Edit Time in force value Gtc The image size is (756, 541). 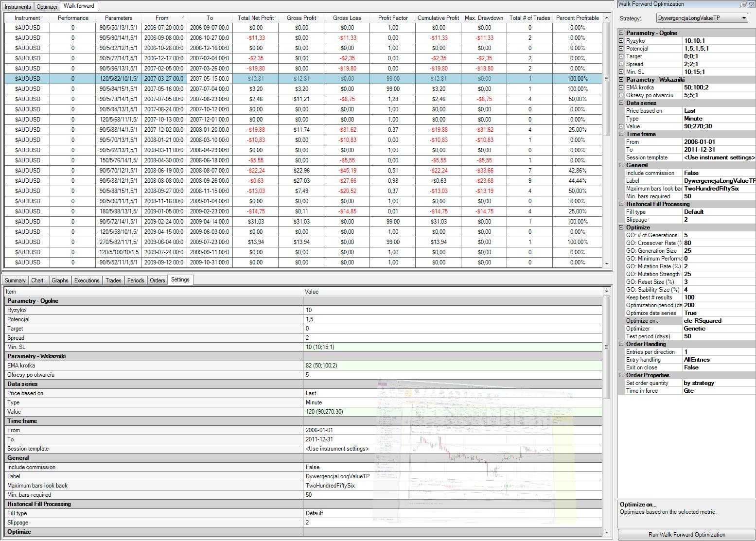pyautogui.click(x=719, y=391)
